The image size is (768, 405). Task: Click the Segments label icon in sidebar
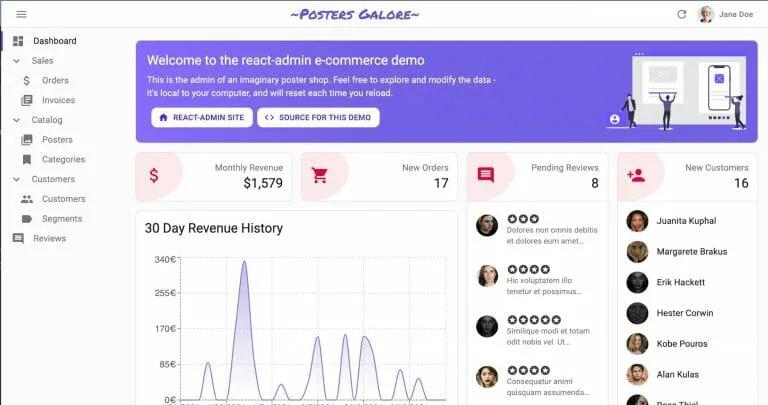click(27, 218)
